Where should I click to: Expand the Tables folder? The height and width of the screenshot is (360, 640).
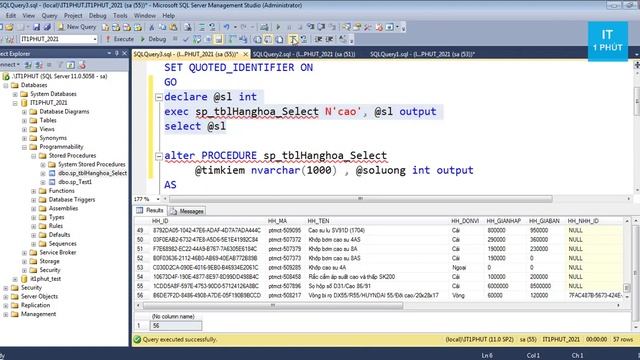coord(24,120)
